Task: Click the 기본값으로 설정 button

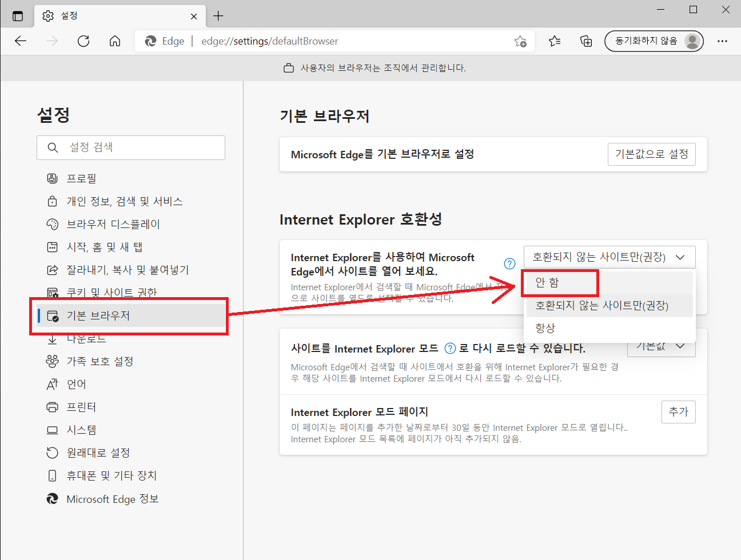Action: click(x=652, y=154)
